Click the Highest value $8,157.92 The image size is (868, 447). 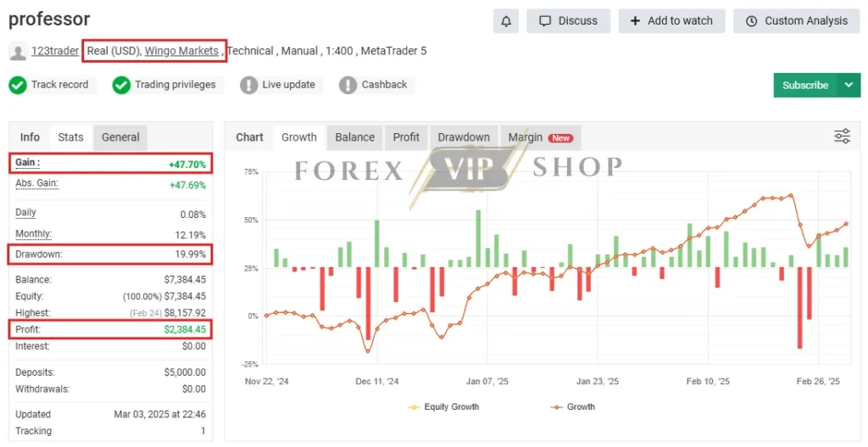click(x=185, y=313)
